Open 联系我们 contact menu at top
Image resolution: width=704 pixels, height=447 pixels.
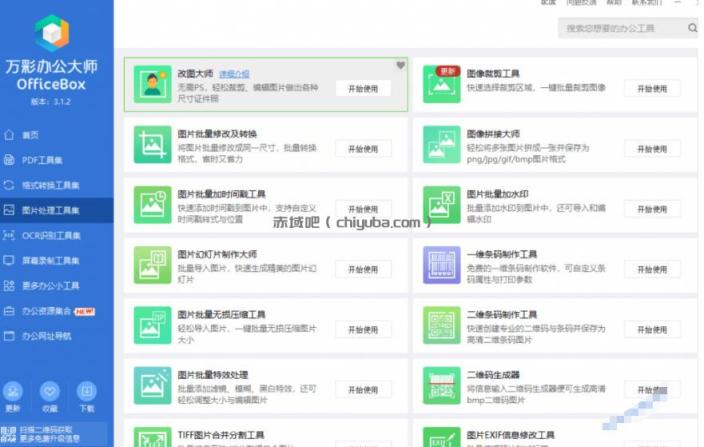click(x=647, y=2)
